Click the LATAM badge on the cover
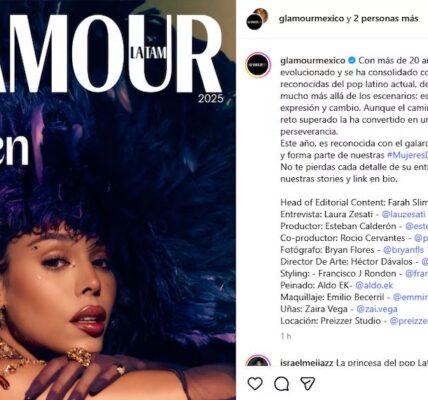This screenshot has width=428, height=400. pos(148,53)
